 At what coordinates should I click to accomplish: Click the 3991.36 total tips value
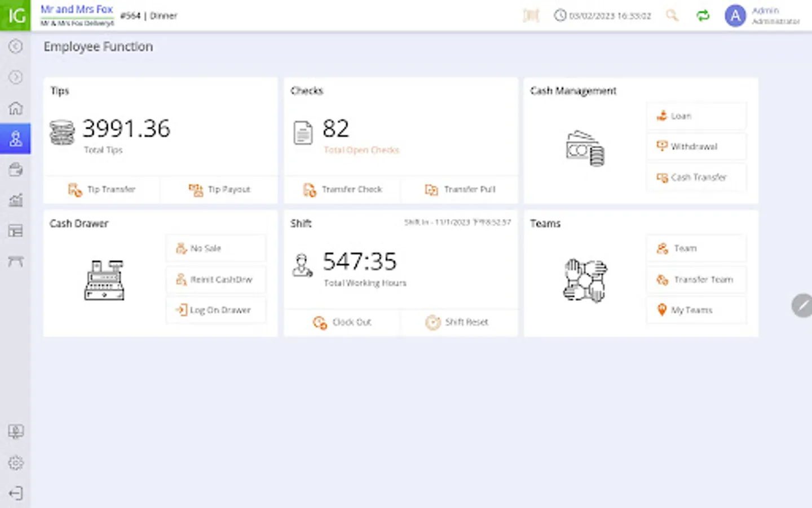pyautogui.click(x=126, y=129)
